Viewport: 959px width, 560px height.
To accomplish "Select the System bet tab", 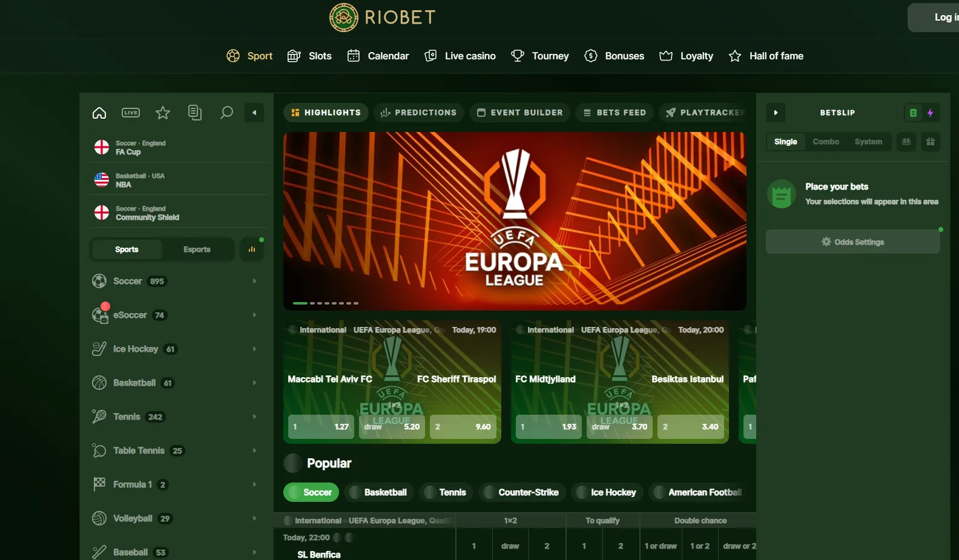I will click(x=868, y=142).
